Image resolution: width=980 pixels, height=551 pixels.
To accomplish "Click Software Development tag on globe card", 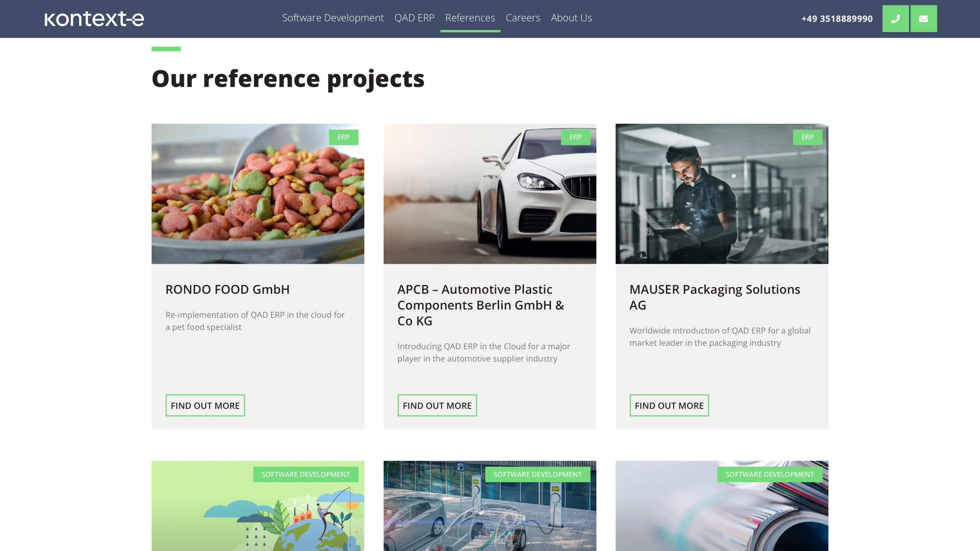I will (305, 474).
